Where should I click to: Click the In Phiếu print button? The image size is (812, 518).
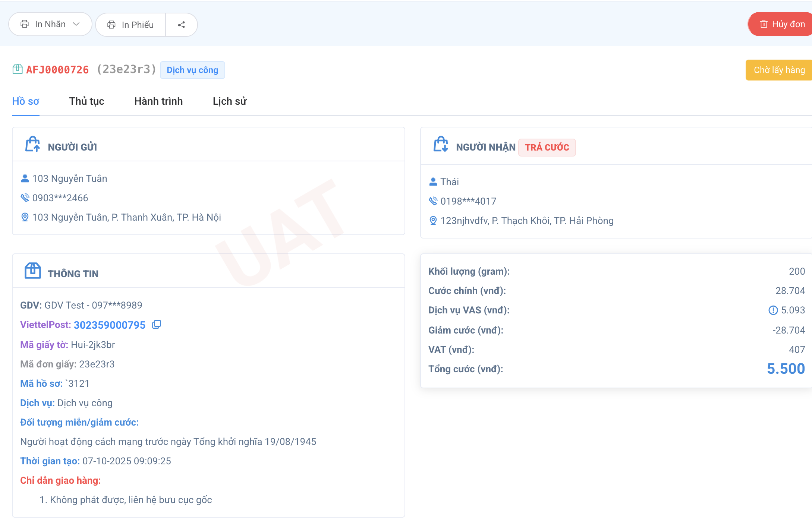(131, 25)
